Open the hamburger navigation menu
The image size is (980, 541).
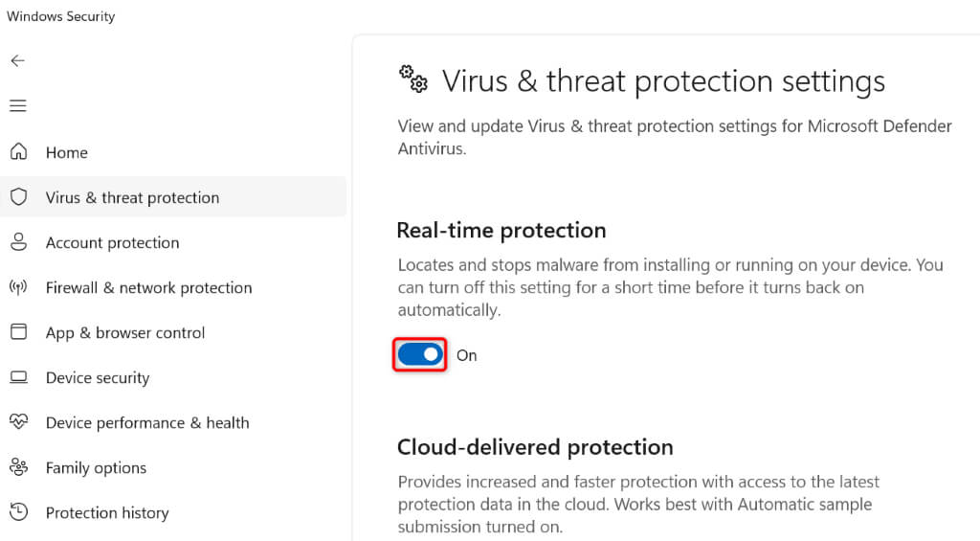coord(17,105)
